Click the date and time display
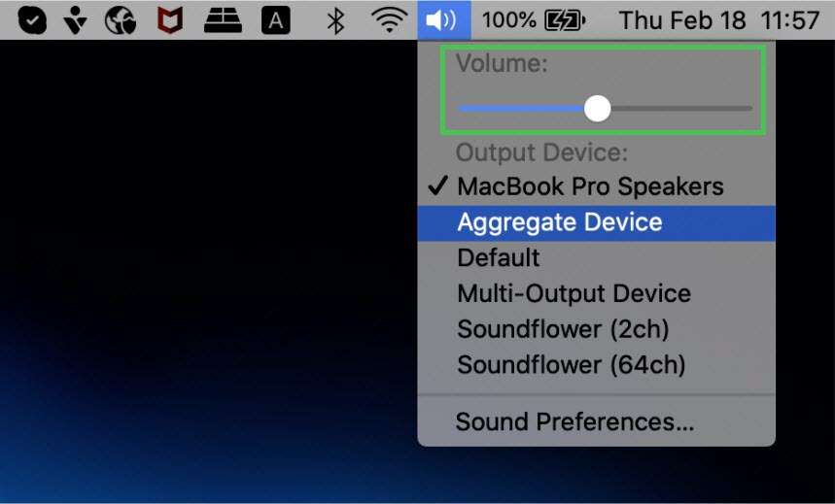Screen dimensions: 835x504 (x=719, y=20)
